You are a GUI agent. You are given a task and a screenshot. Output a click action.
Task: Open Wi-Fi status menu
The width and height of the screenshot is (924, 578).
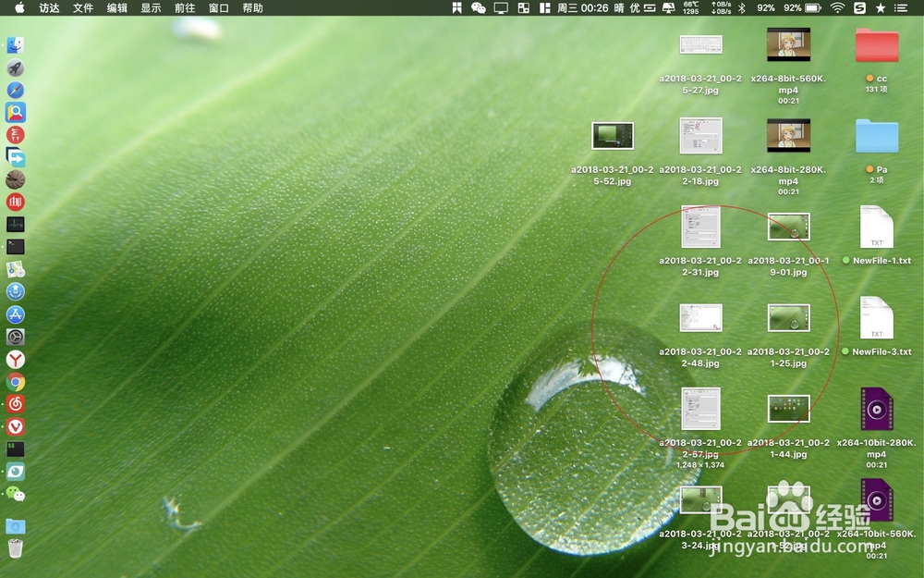coord(837,7)
